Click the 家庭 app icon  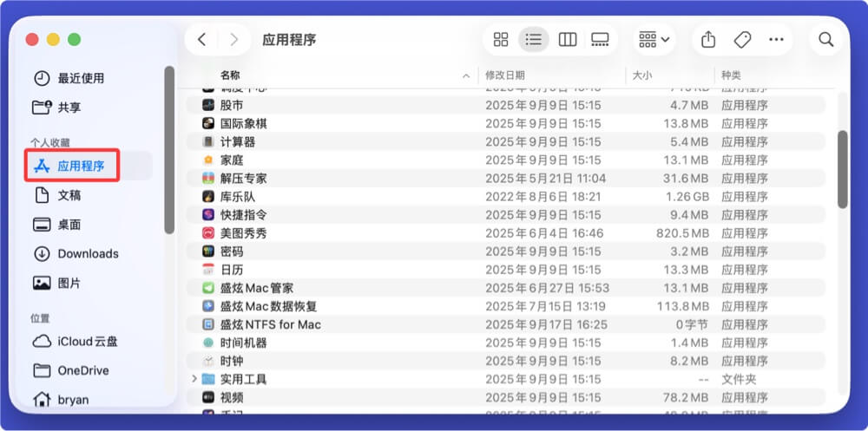(x=208, y=160)
